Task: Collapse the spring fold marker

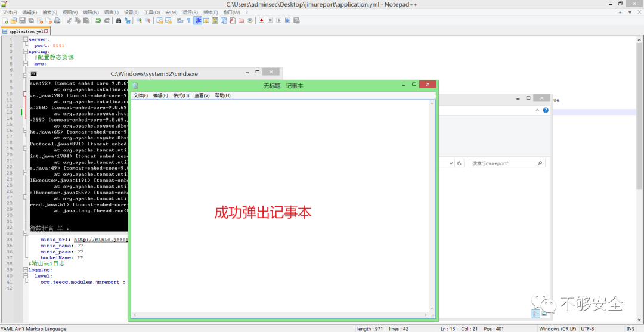Action: 26,52
